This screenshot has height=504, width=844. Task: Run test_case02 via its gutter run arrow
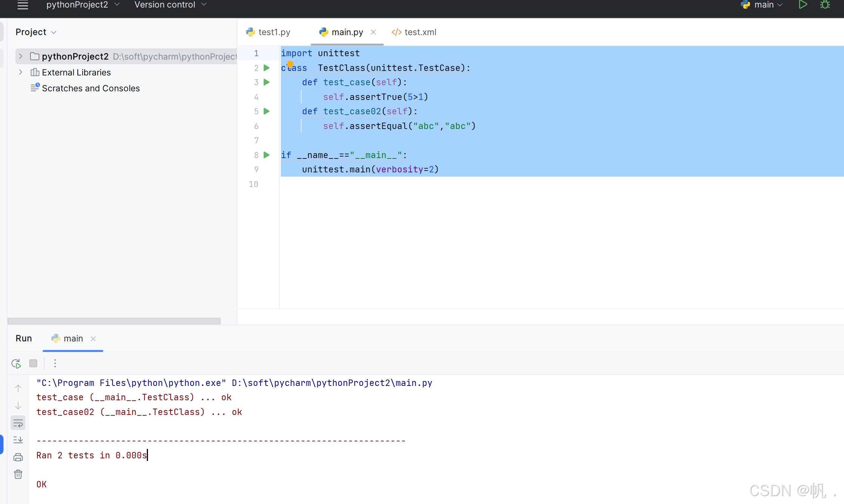[266, 111]
